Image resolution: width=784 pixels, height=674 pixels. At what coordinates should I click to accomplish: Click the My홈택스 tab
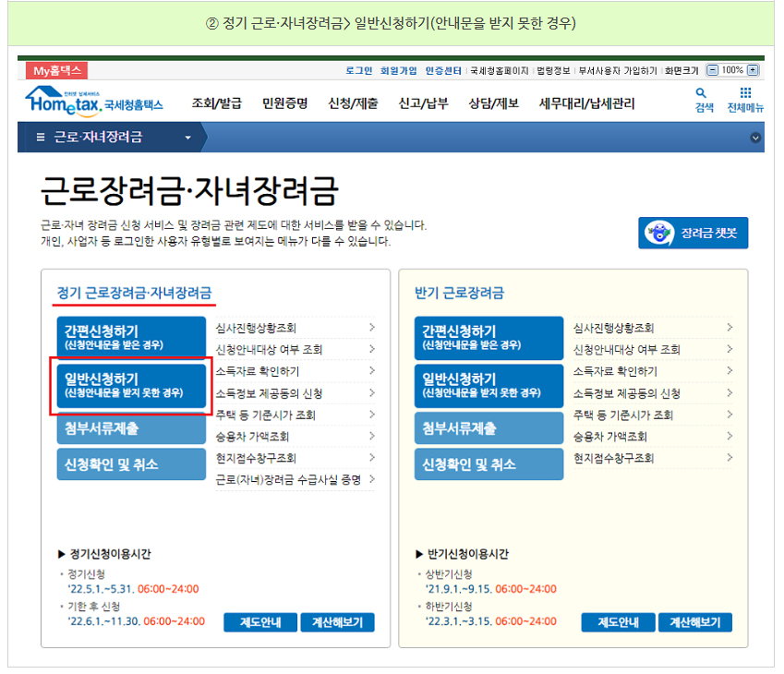(x=56, y=70)
